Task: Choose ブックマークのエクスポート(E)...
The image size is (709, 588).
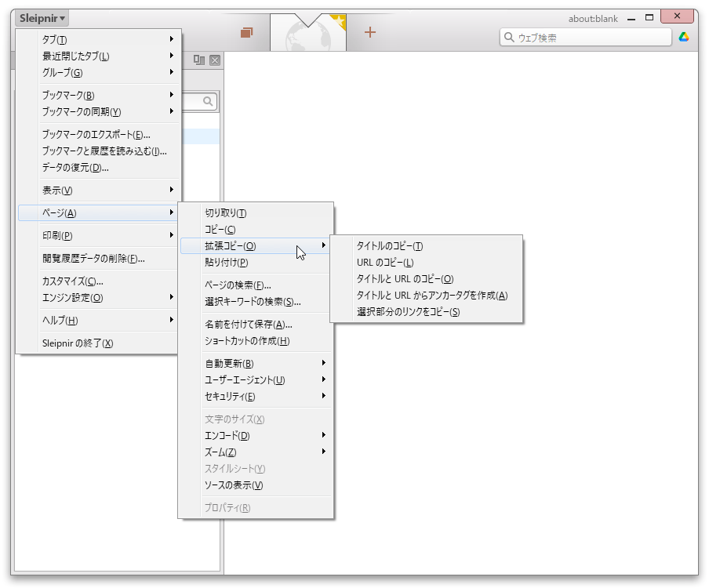Action: click(x=99, y=134)
